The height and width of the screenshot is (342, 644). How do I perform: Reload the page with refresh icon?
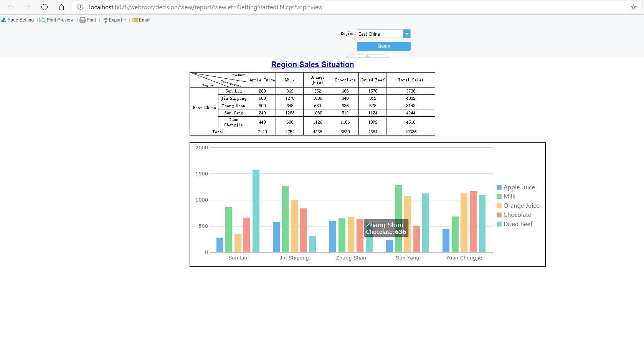pos(45,7)
